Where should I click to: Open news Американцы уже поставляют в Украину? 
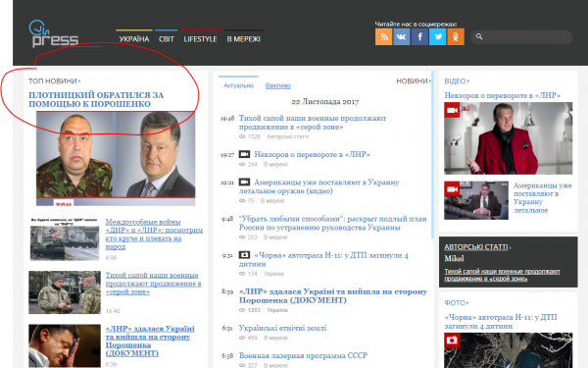[319, 186]
